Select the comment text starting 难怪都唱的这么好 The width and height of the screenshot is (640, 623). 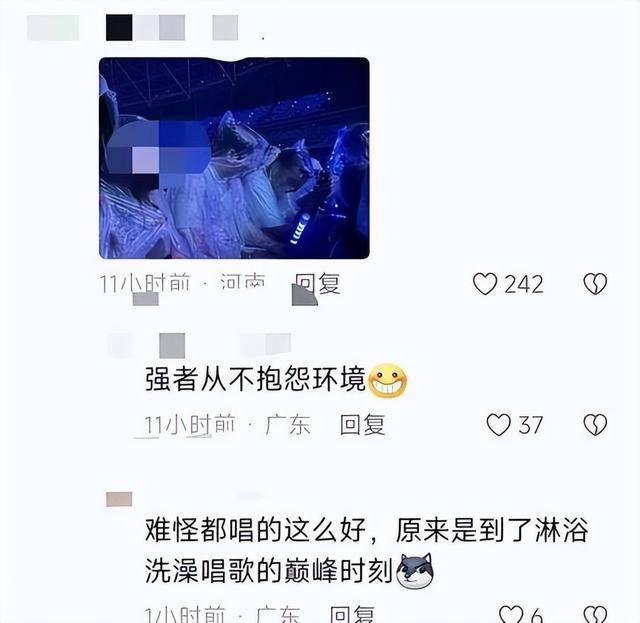click(x=366, y=550)
